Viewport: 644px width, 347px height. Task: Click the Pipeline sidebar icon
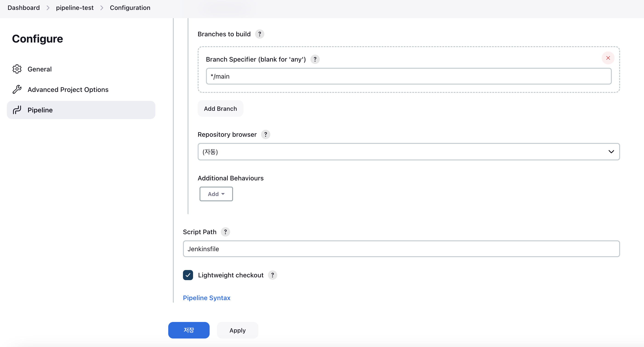click(17, 110)
